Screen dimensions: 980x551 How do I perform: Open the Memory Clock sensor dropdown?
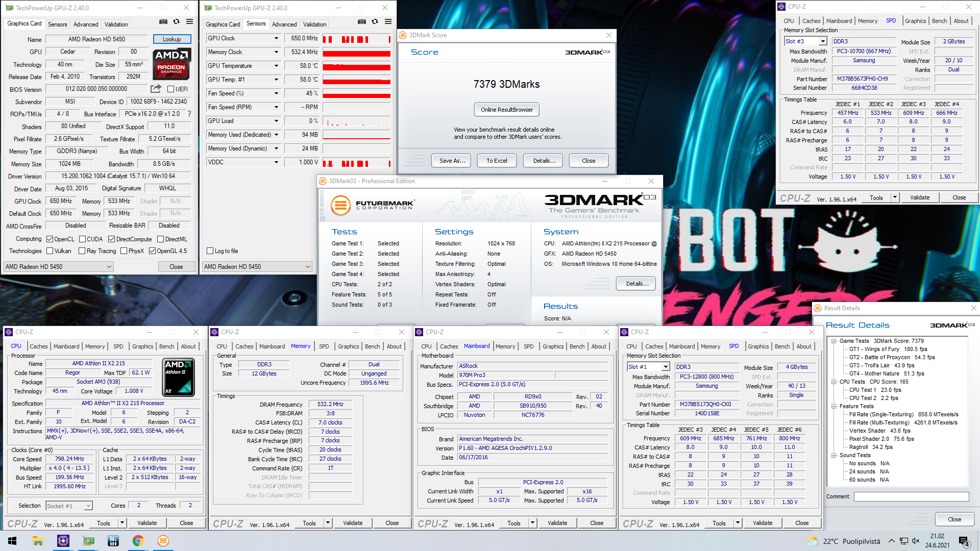[276, 52]
